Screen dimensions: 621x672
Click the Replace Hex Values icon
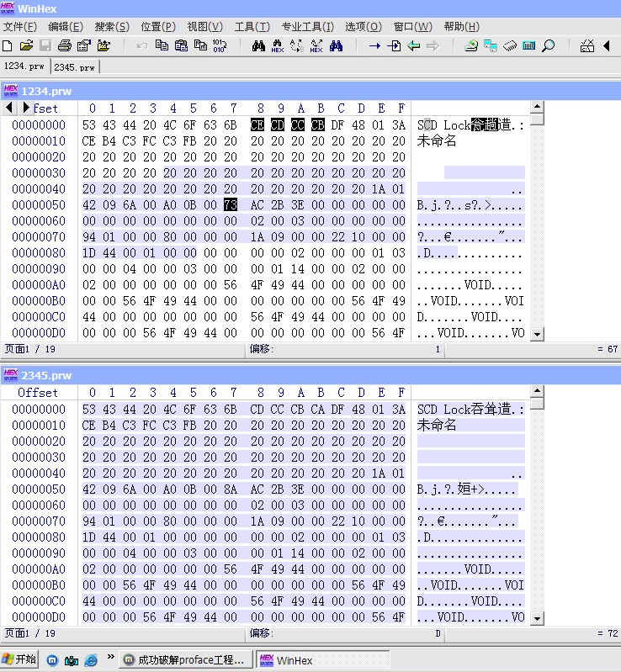click(x=316, y=45)
